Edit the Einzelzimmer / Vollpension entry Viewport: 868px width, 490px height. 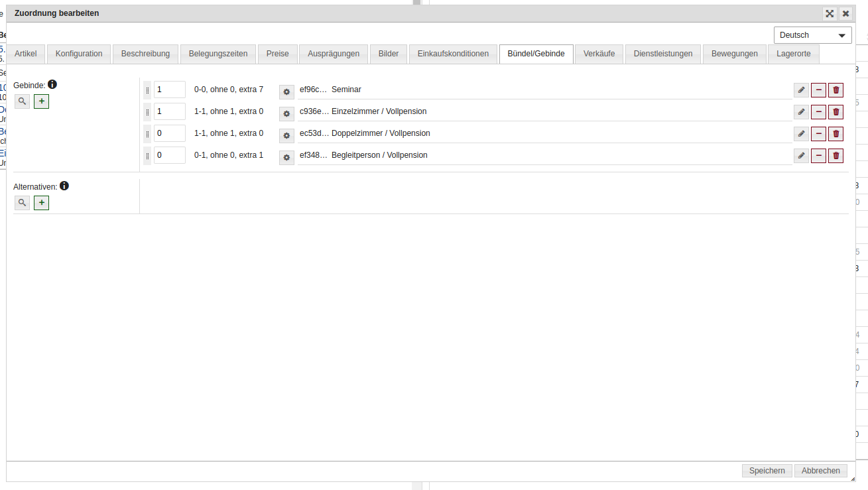[x=801, y=112]
